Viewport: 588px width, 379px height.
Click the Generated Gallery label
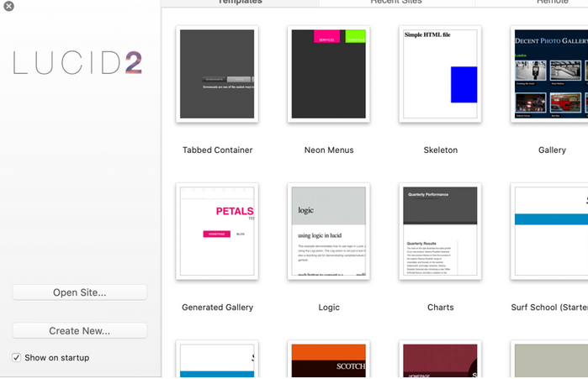coord(218,308)
